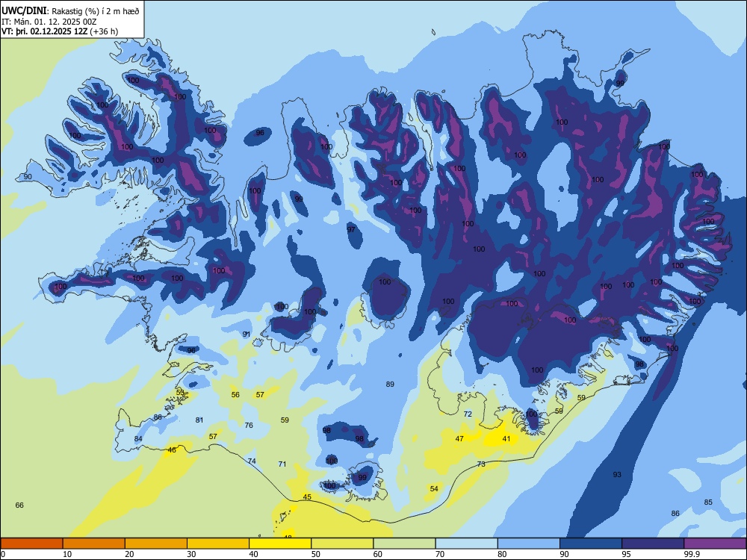The height and width of the screenshot is (560, 747).
Task: Click the map value 45 on the south coast
Action: 307,497
